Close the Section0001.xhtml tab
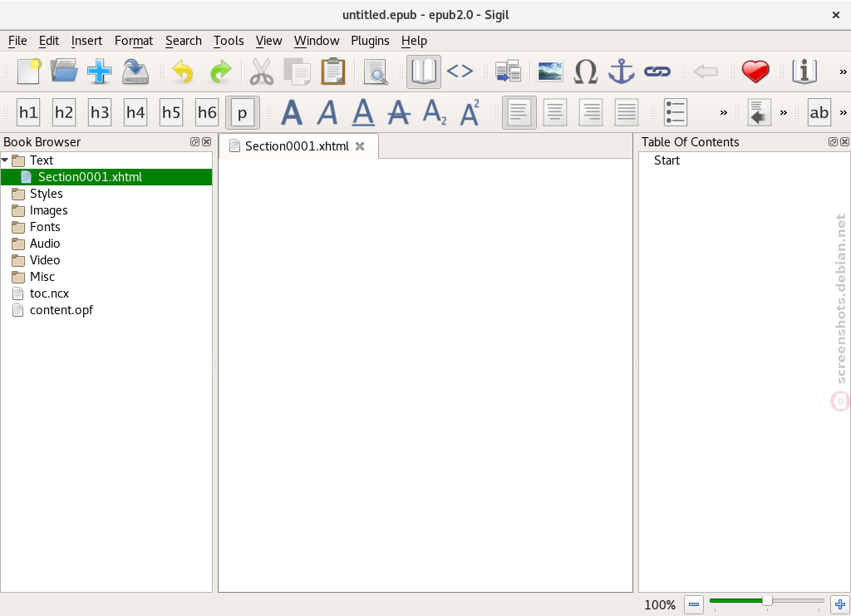 [360, 146]
